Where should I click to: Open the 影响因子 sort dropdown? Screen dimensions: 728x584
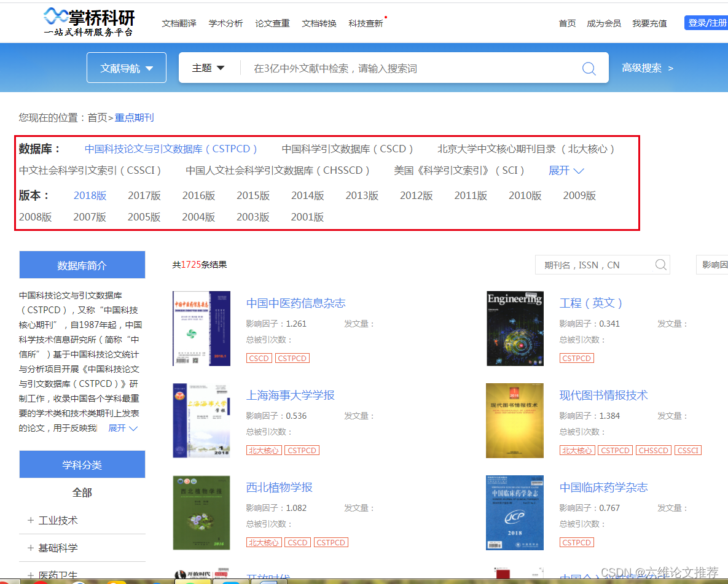(712, 265)
